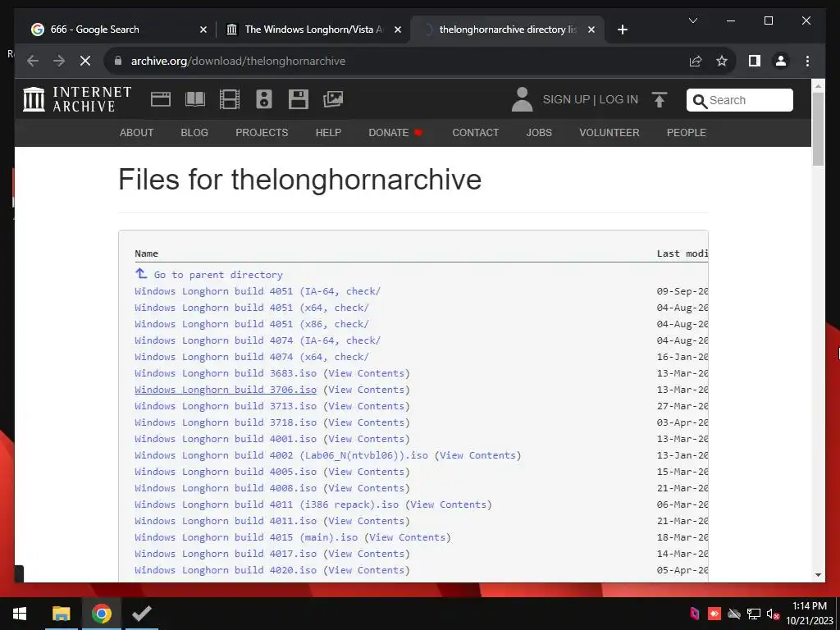Open the Images icon

pyautogui.click(x=333, y=99)
